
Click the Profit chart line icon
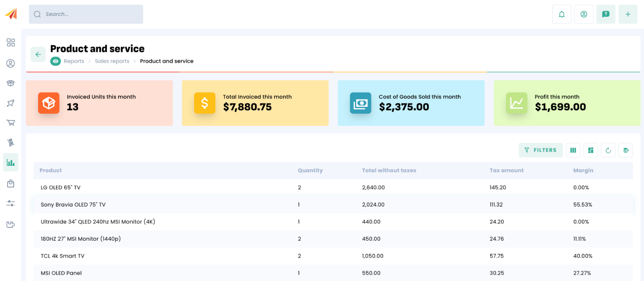517,103
